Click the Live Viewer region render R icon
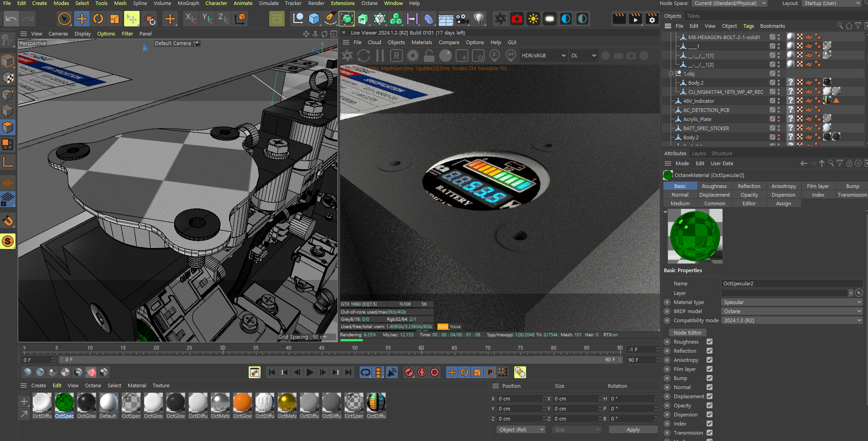 click(x=396, y=56)
